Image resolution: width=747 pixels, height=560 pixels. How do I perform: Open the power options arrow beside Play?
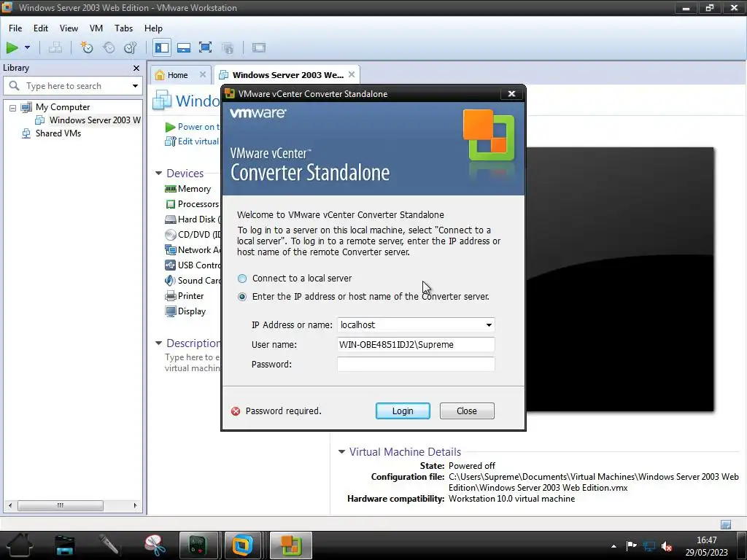[27, 47]
